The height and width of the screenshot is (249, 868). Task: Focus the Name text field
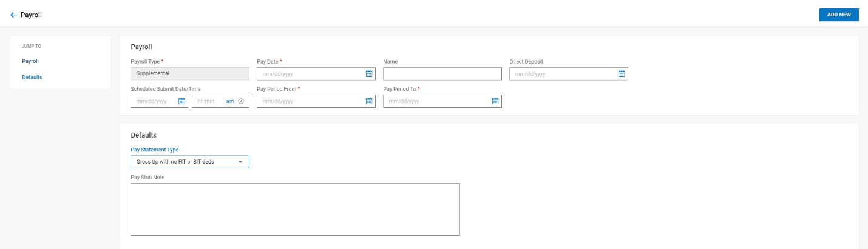coord(442,74)
